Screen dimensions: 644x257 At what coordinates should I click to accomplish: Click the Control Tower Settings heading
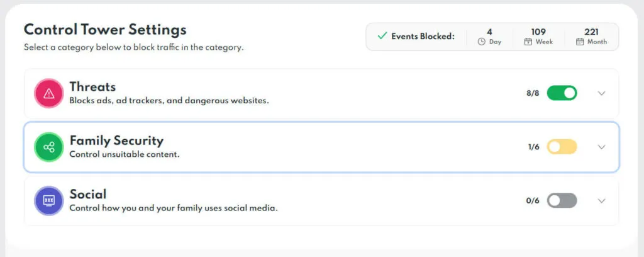pos(105,30)
